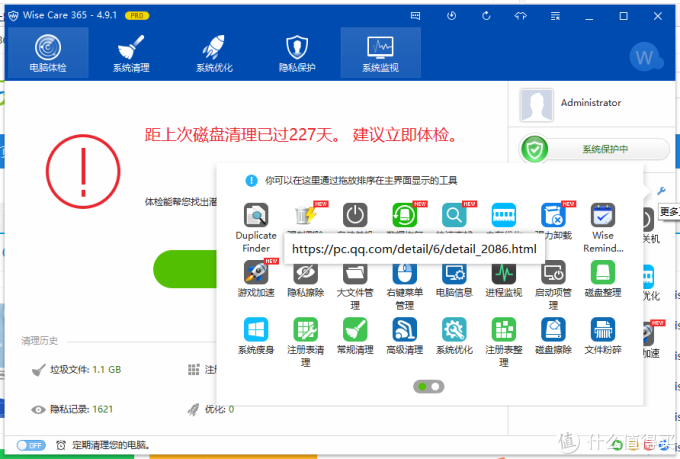Open the 磁盘擦除 disk eraser tool

(x=553, y=336)
